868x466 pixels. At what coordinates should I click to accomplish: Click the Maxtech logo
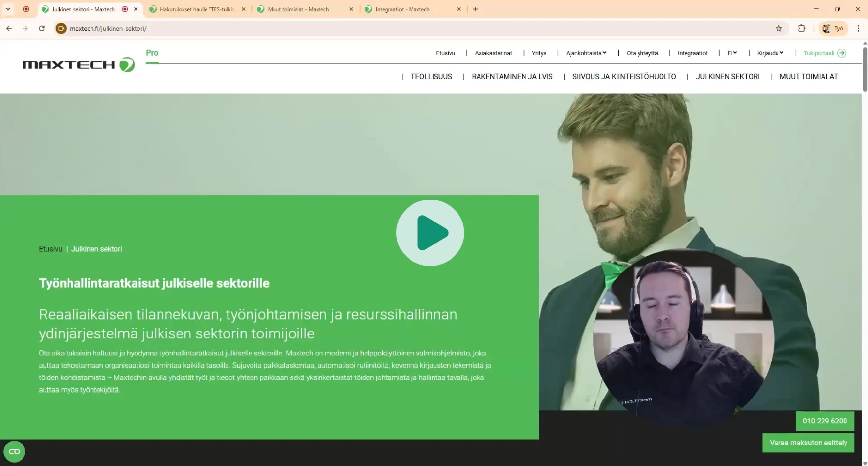tap(78, 65)
